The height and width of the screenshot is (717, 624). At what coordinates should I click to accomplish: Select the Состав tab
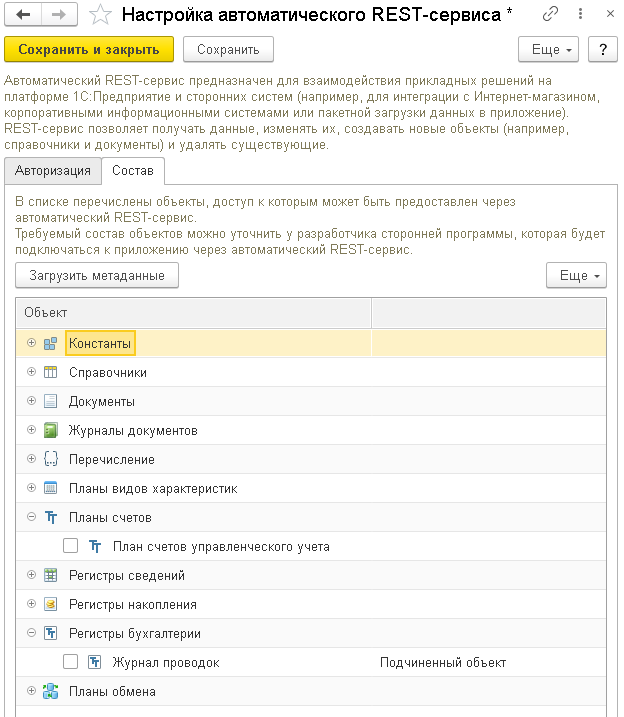[x=133, y=171]
